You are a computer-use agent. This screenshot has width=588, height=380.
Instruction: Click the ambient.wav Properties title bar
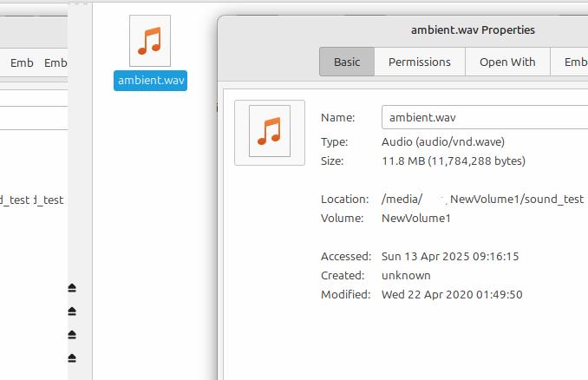pos(473,30)
